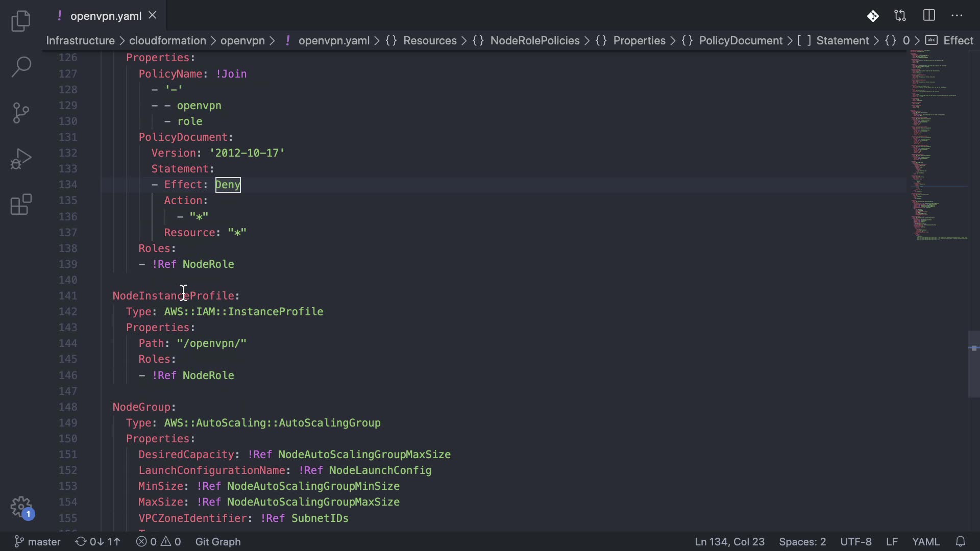
Task: Click the Git Graph status bar button
Action: (x=218, y=541)
